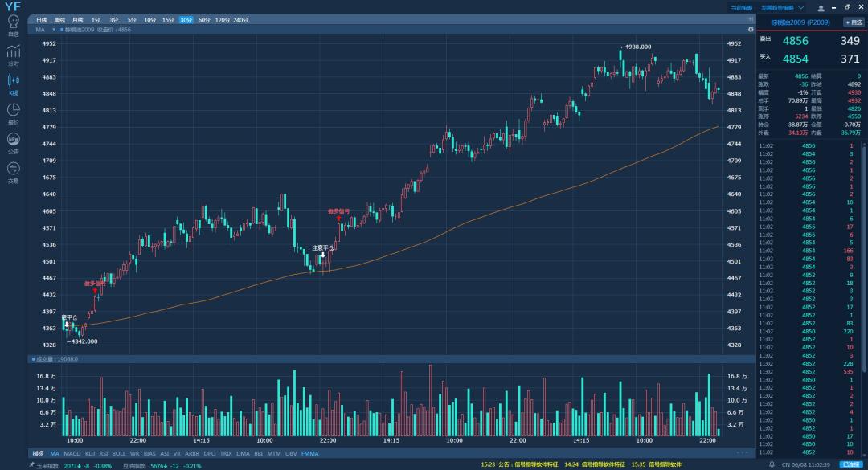Expand the strategy dropdown chevron in title bar
This screenshot has height=470, width=868.
click(x=801, y=8)
